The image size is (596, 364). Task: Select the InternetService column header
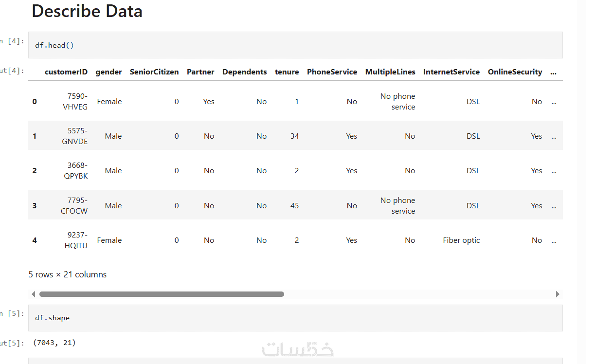pyautogui.click(x=451, y=72)
